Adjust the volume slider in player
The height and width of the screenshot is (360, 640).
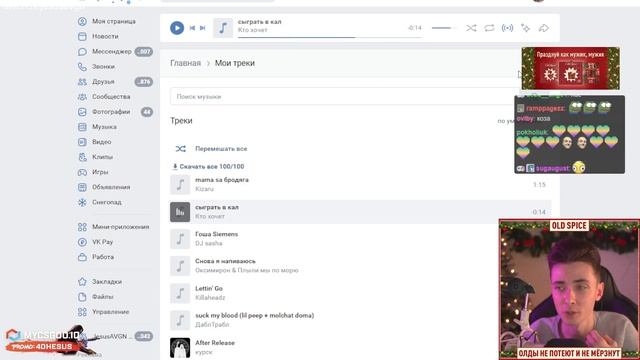click(444, 28)
